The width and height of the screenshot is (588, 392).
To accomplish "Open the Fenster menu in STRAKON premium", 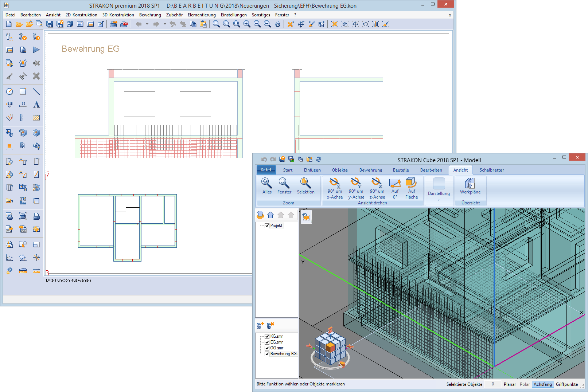I will tap(282, 15).
